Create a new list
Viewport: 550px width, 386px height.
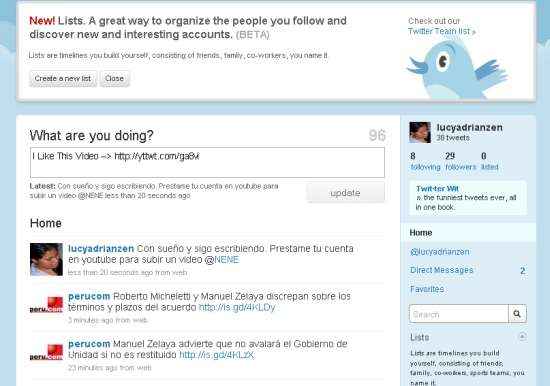[x=63, y=79]
